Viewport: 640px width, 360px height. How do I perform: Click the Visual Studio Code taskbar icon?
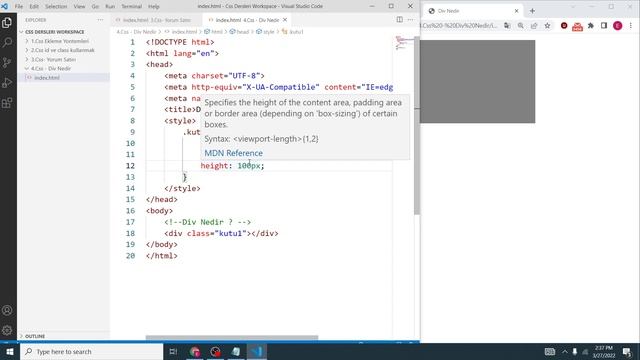pos(257,351)
